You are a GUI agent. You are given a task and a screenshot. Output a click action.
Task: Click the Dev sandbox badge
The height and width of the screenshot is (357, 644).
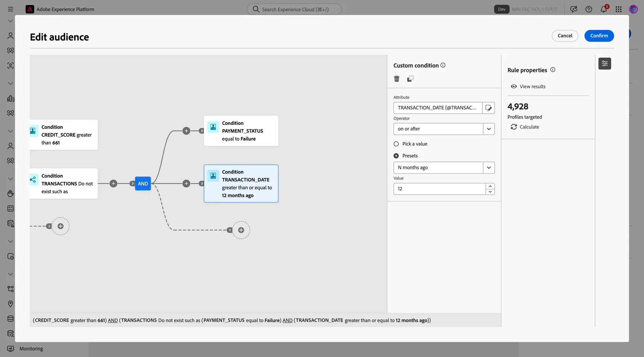click(x=502, y=9)
